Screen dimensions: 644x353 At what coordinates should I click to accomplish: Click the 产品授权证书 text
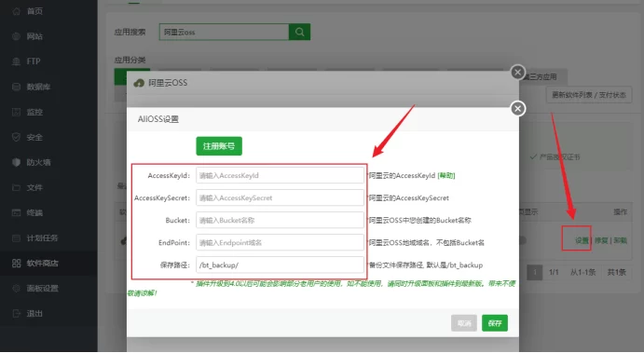pyautogui.click(x=559, y=157)
